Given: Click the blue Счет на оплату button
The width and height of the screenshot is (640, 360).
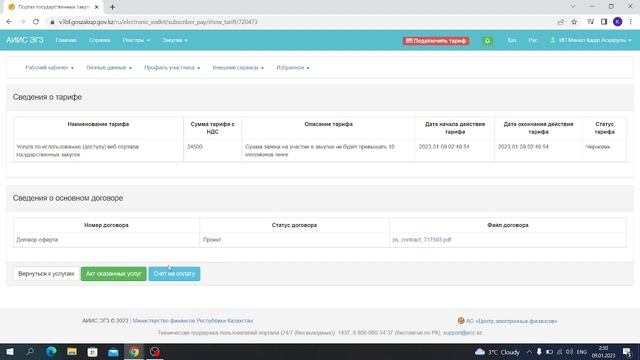Looking at the screenshot, I should coord(174,274).
